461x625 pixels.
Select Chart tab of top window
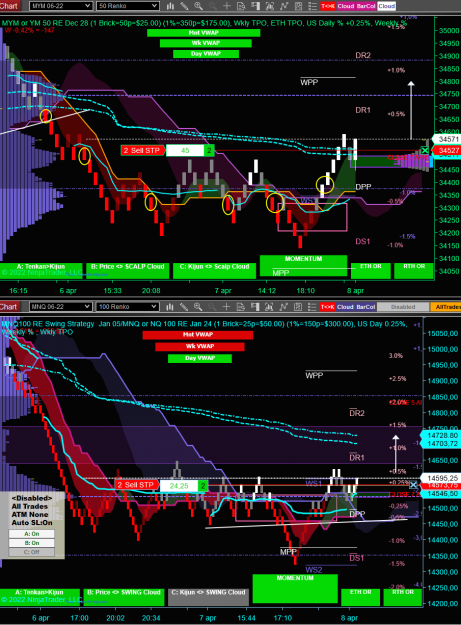(9, 6)
